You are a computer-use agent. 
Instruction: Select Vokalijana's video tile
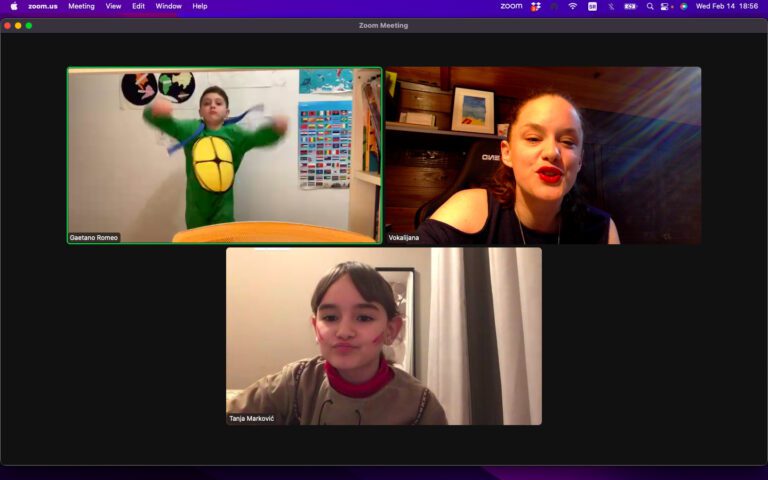[x=543, y=155]
